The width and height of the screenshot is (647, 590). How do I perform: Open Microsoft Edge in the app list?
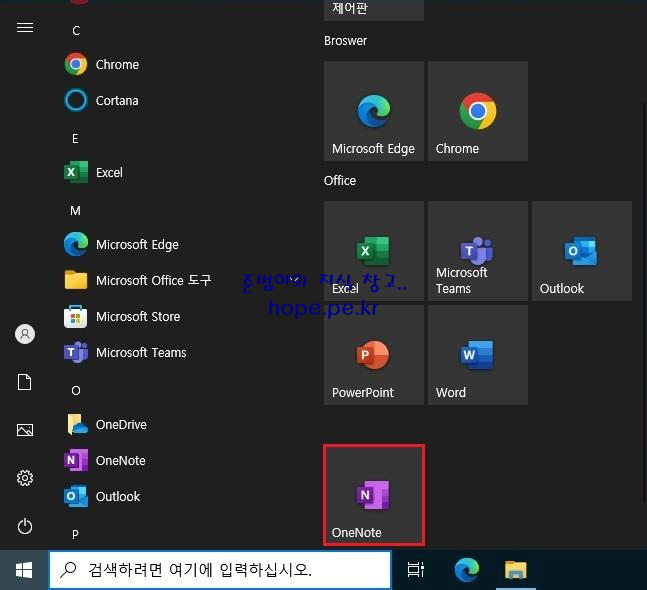pyautogui.click(x=121, y=244)
